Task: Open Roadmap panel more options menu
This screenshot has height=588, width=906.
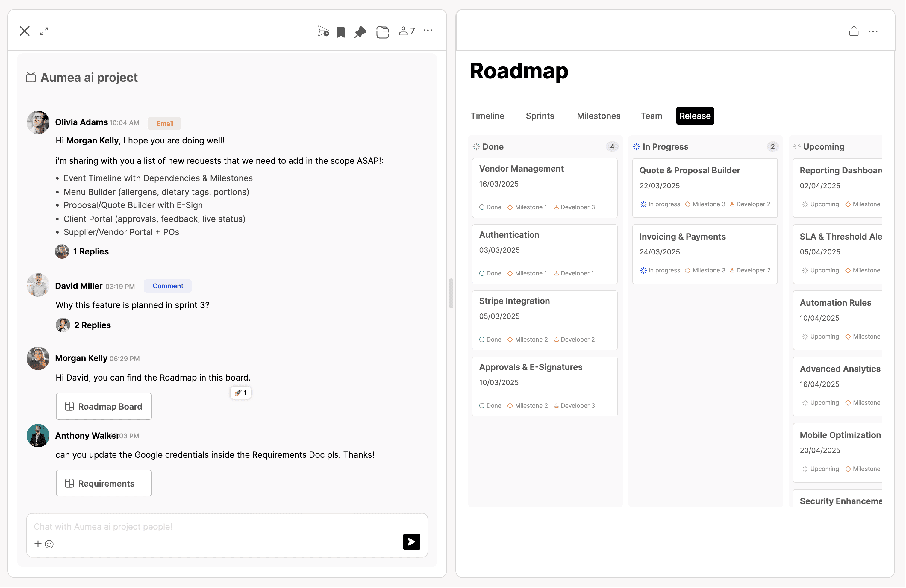Action: (873, 32)
